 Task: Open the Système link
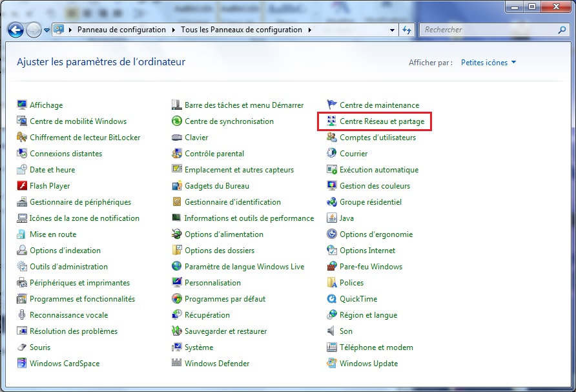click(199, 347)
